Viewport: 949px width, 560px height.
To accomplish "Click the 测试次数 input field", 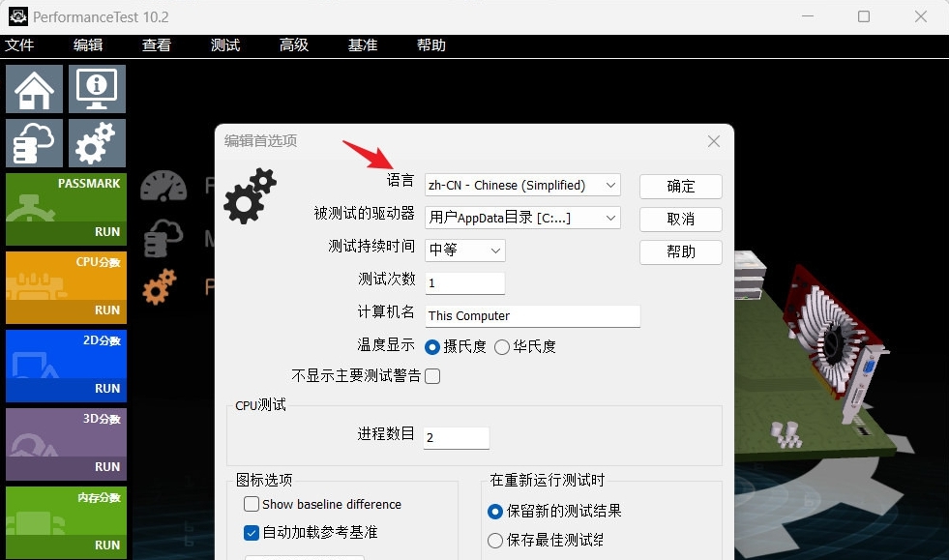I will (464, 283).
